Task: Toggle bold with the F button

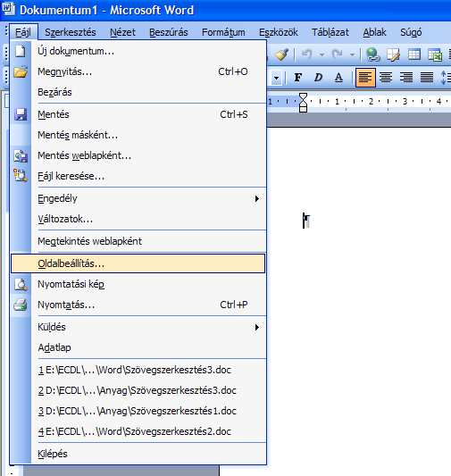Action: [298, 78]
